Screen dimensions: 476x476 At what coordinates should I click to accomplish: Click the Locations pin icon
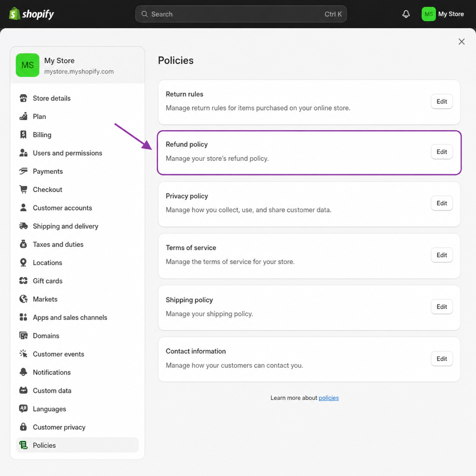tap(23, 262)
